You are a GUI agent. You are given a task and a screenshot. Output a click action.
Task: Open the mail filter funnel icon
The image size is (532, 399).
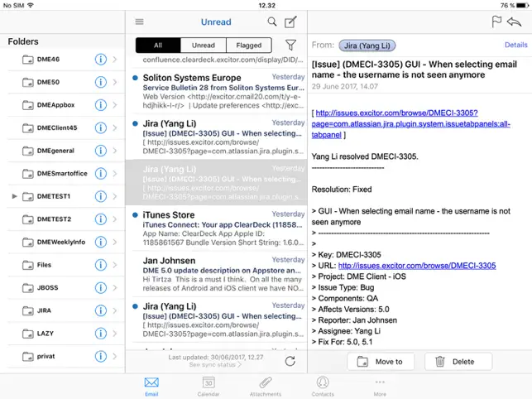(290, 46)
